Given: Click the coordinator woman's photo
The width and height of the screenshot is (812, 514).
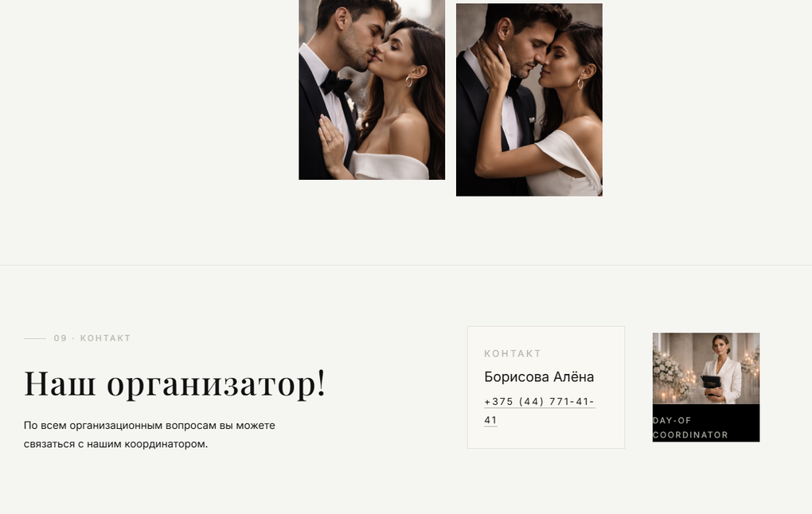Looking at the screenshot, I should 706,368.
